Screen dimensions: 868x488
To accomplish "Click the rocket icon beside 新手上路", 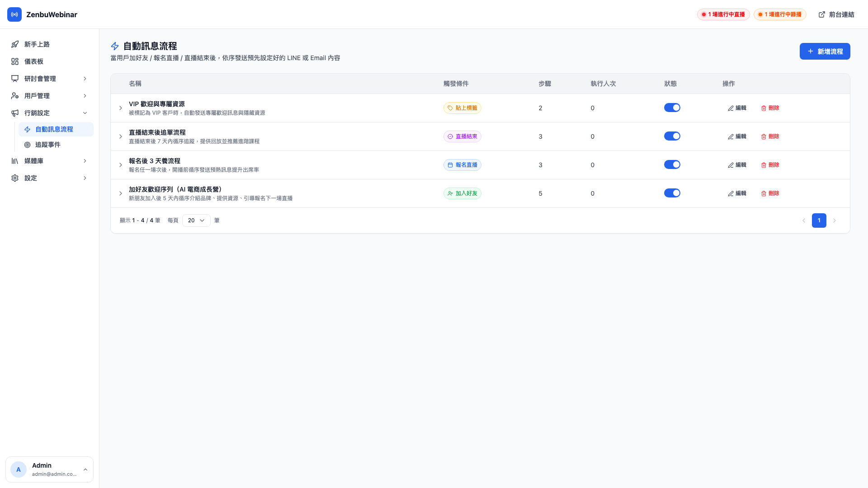I will [x=15, y=44].
